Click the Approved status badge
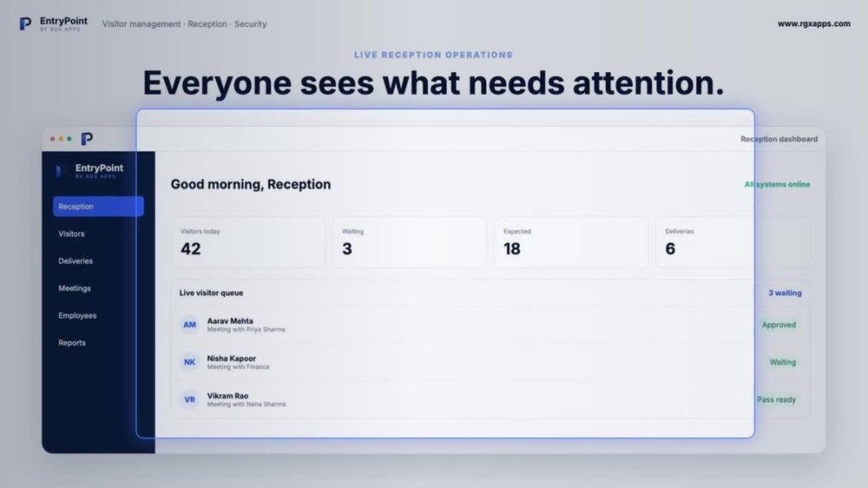Viewport: 868px width, 488px height. point(779,325)
